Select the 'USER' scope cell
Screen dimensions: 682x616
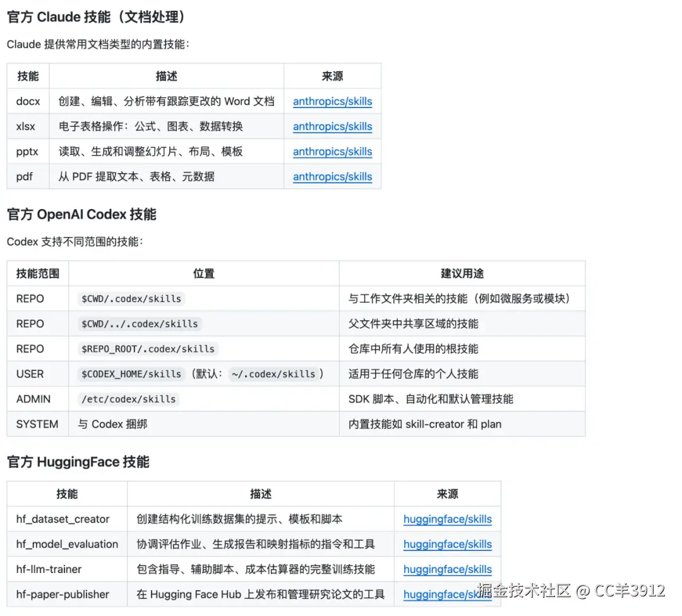(38, 374)
